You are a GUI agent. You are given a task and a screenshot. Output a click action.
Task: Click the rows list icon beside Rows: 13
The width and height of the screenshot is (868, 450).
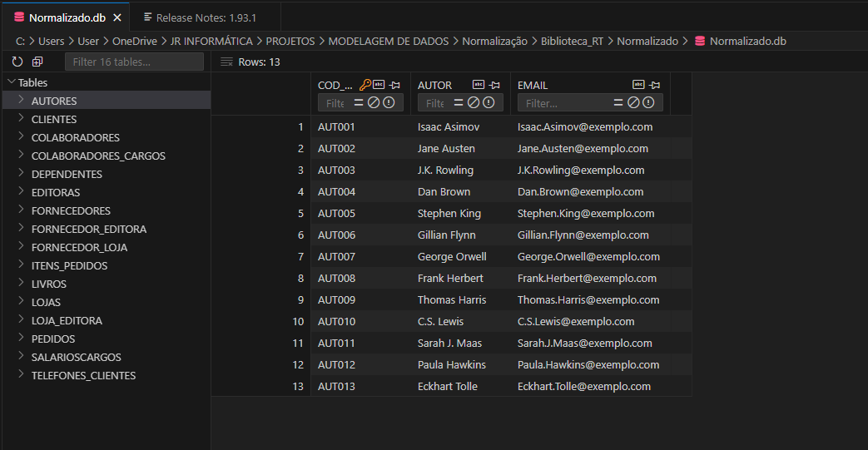click(226, 62)
